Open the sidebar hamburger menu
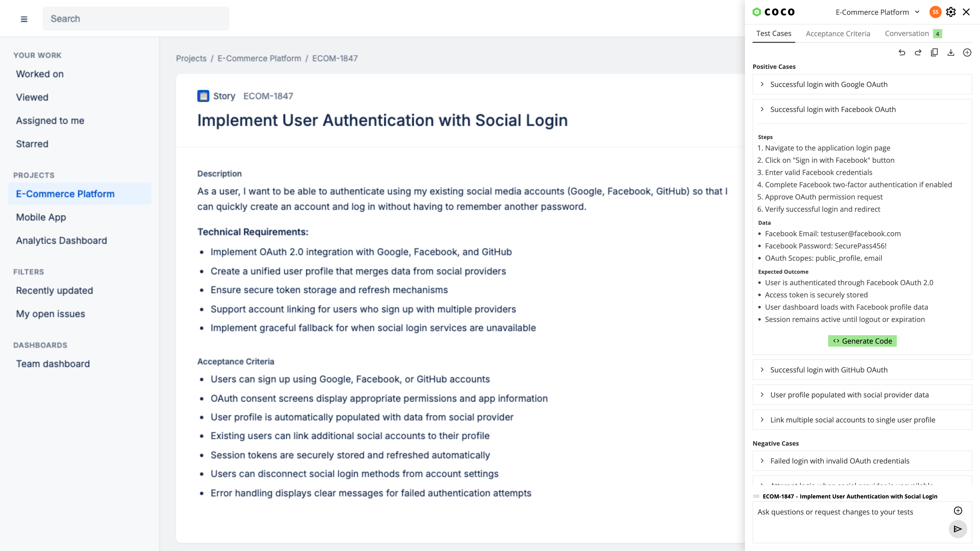The image size is (980, 551). [24, 19]
